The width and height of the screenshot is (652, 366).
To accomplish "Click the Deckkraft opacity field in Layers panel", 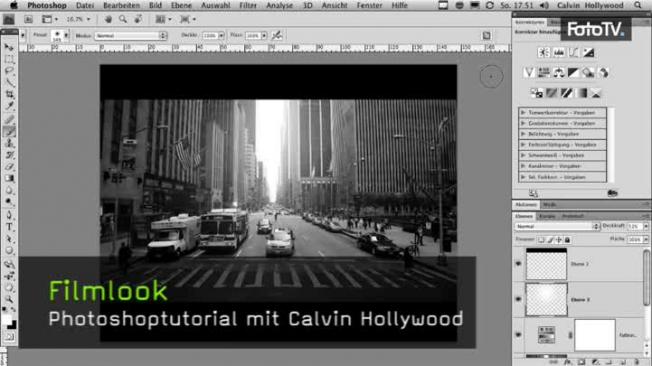I will pos(635,226).
